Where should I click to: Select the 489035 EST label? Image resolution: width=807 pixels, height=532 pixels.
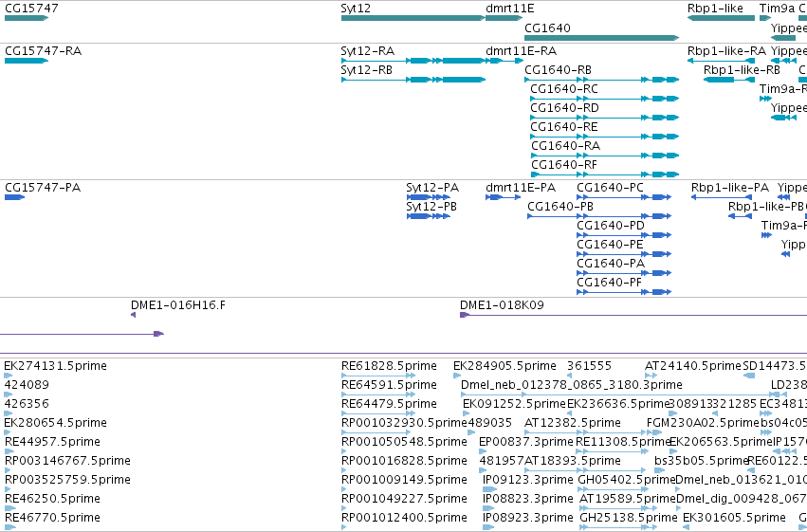pos(489,423)
